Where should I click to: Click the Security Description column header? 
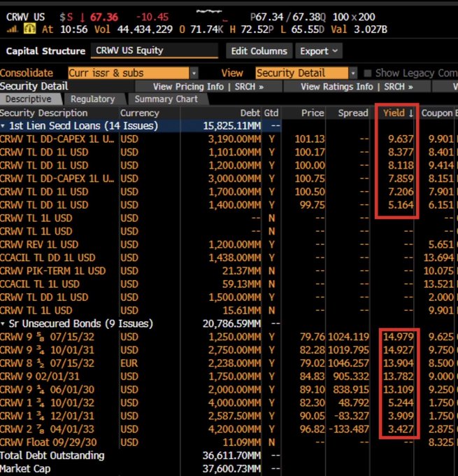tap(43, 113)
